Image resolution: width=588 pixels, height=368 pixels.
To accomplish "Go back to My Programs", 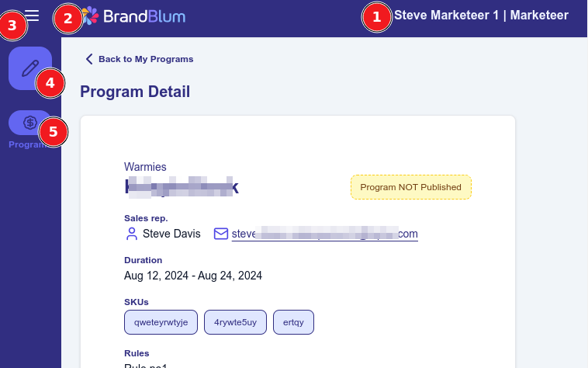I will 140,59.
